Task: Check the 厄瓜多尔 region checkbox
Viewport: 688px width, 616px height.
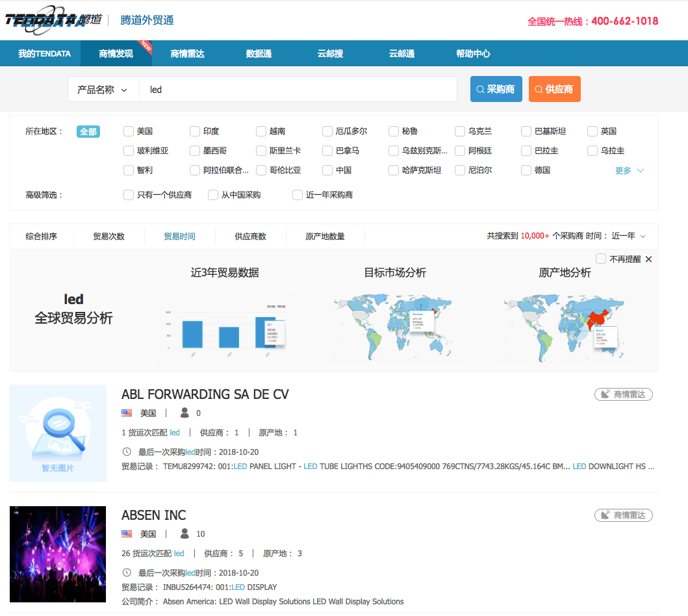Action: click(x=327, y=131)
